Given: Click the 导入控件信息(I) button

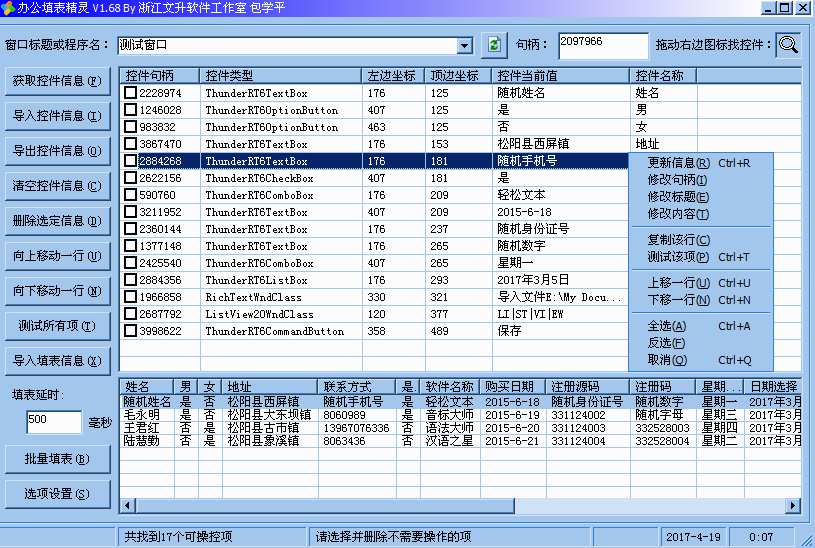Looking at the screenshot, I should (58, 116).
